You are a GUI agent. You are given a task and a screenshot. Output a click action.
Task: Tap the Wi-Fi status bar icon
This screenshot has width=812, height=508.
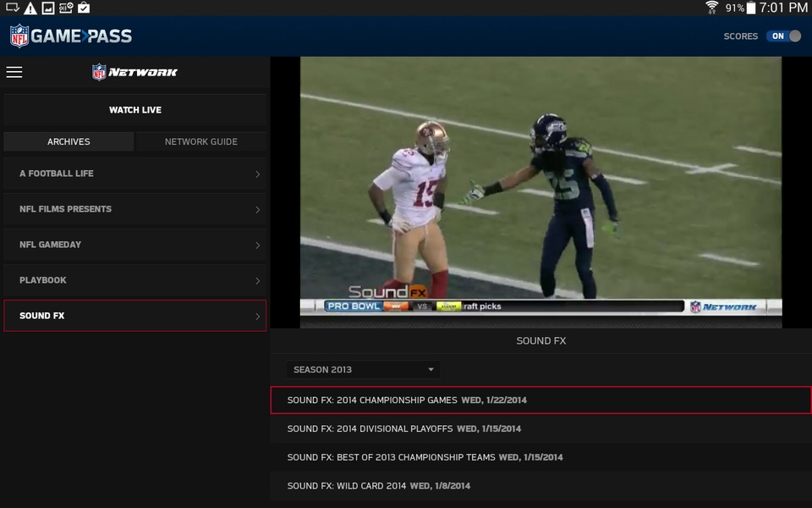pos(711,8)
